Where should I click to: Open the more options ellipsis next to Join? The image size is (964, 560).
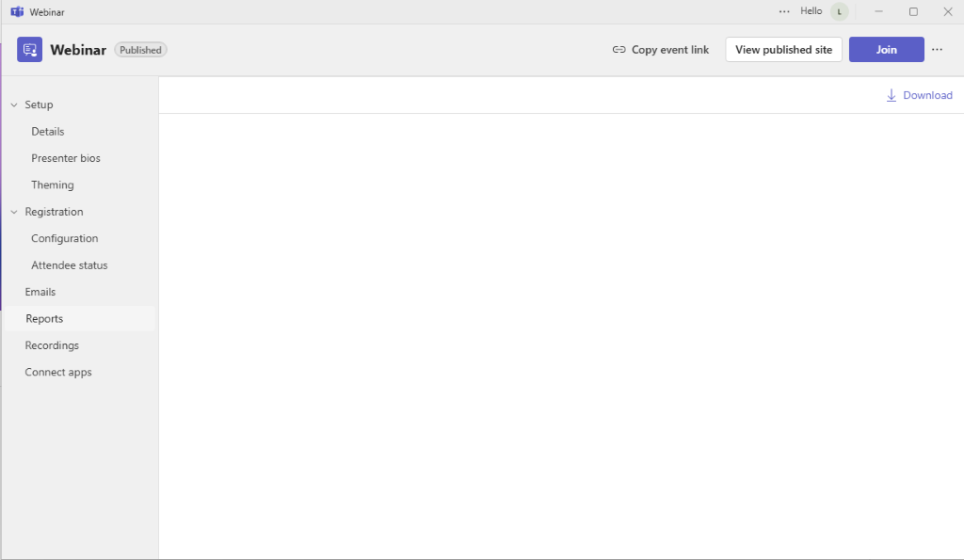(x=937, y=50)
